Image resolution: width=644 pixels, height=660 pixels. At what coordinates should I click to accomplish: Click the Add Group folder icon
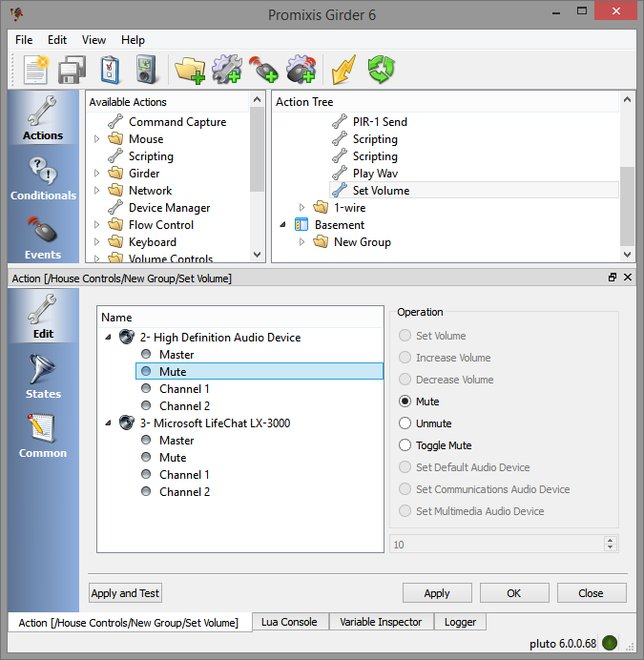[x=190, y=69]
